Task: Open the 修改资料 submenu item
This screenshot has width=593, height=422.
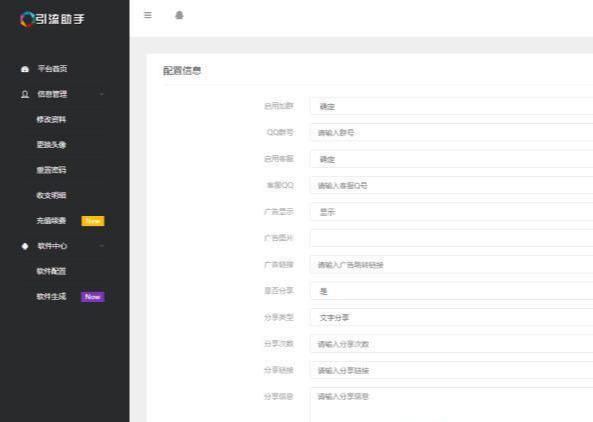Action: pos(51,119)
